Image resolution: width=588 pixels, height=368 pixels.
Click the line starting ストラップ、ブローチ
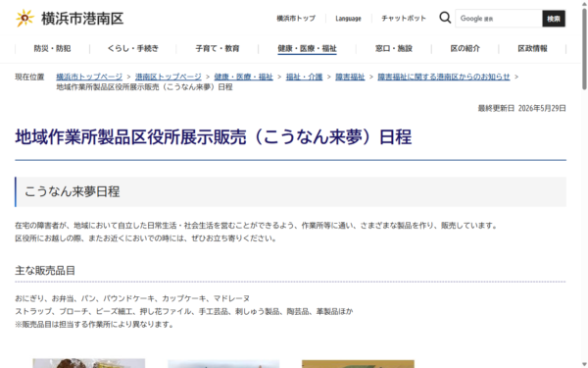pos(184,311)
